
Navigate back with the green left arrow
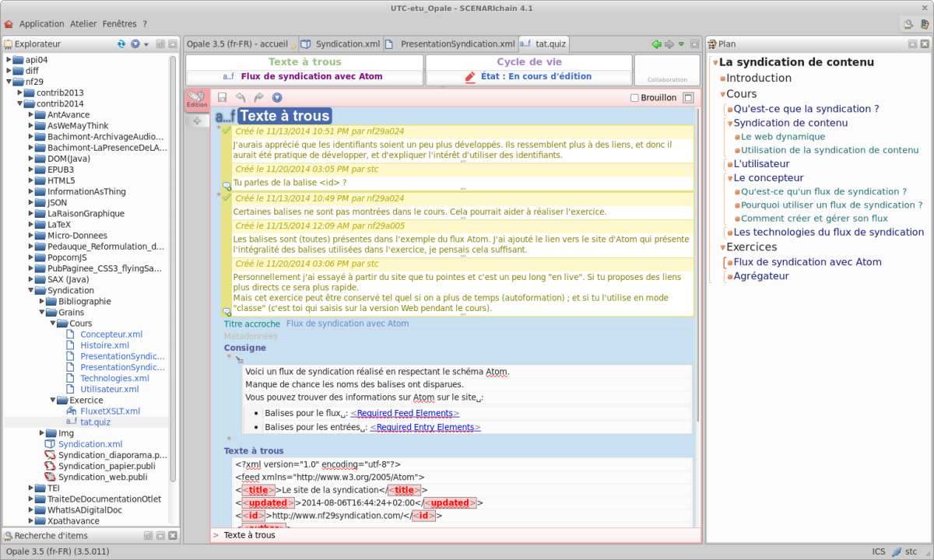657,44
